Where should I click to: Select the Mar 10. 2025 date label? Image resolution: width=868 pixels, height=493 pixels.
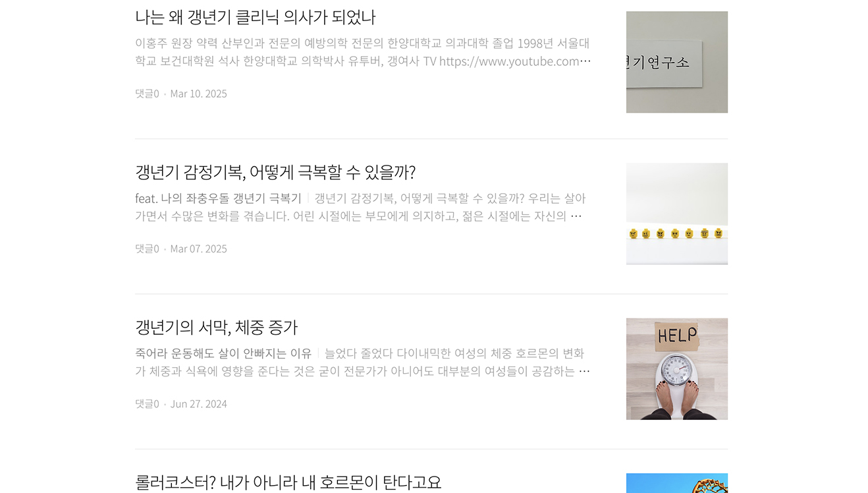click(x=198, y=94)
